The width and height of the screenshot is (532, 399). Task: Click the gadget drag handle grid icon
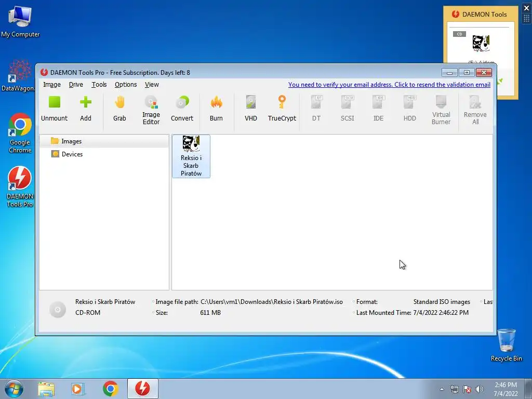click(527, 18)
